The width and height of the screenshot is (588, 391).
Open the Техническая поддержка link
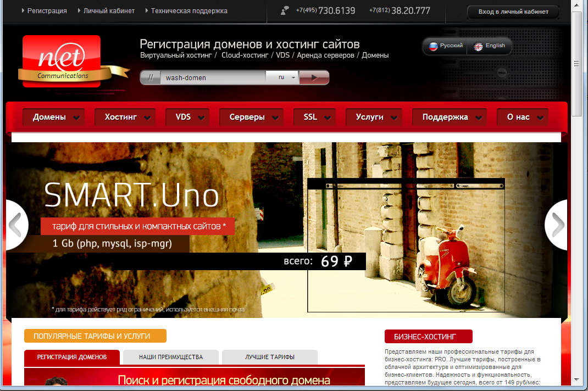click(189, 10)
